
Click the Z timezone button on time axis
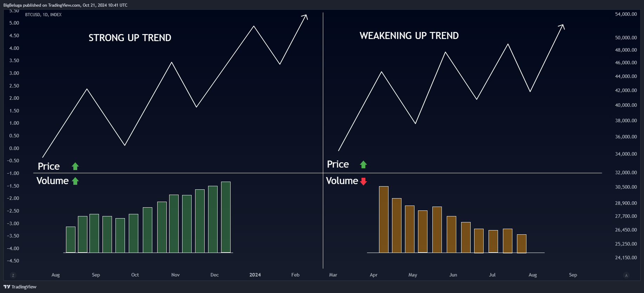(13, 275)
